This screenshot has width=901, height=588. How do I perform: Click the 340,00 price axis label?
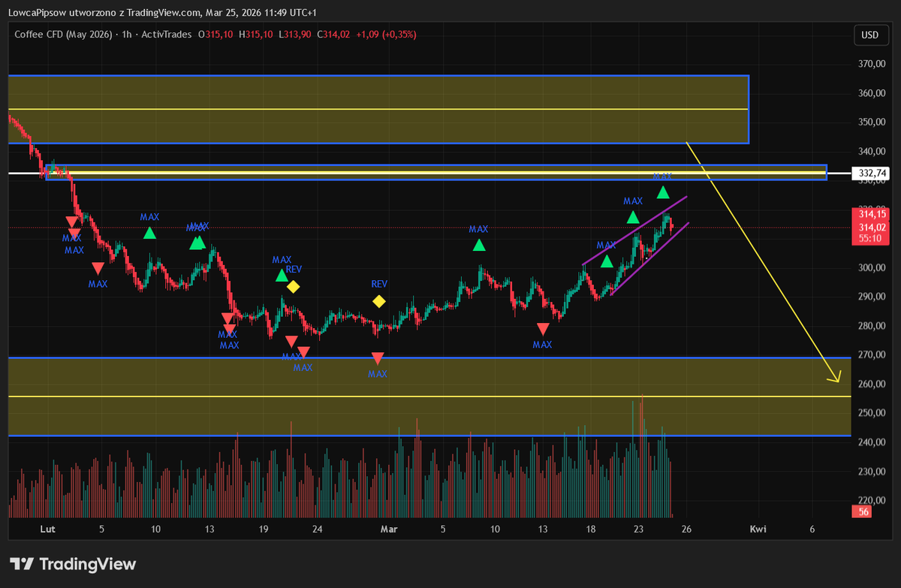[x=871, y=152]
